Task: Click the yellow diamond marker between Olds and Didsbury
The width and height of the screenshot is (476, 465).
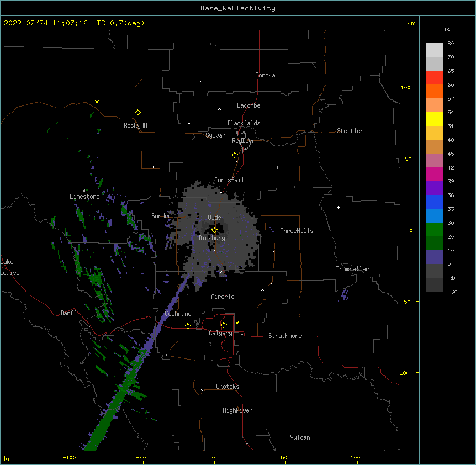Action: pyautogui.click(x=215, y=230)
